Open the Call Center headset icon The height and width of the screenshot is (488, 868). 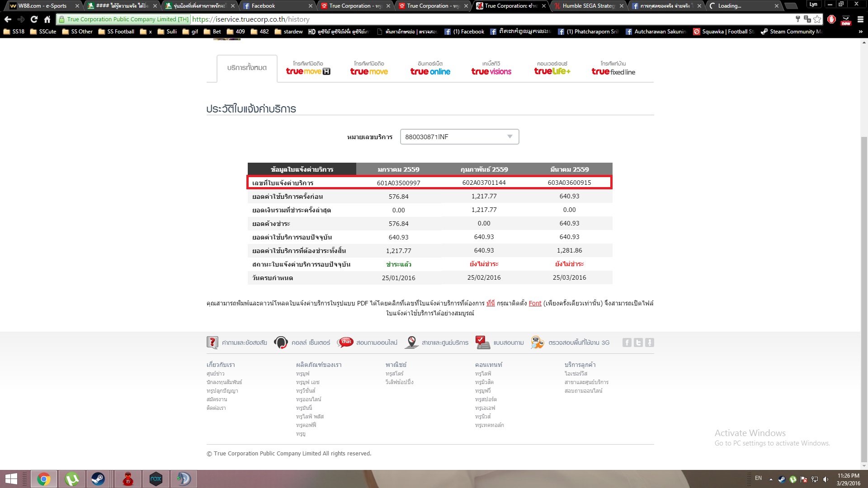pyautogui.click(x=281, y=343)
